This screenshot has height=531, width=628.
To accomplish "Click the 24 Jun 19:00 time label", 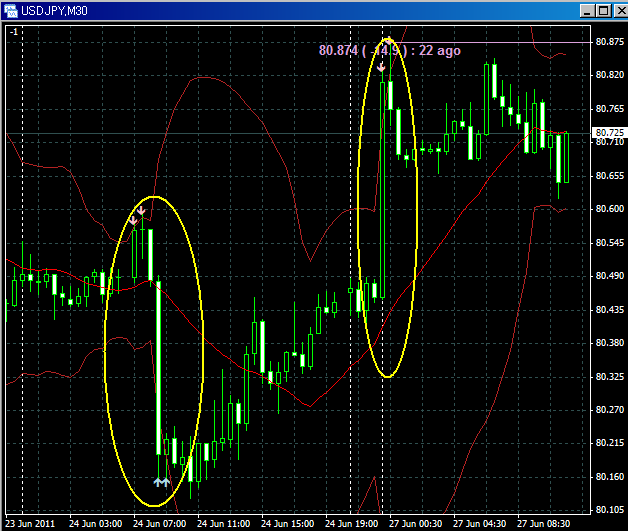I will tap(351, 523).
